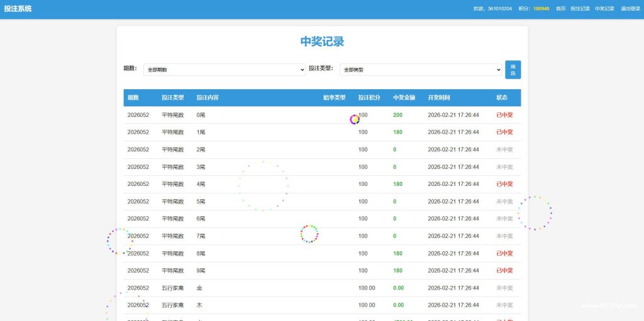Select the 金 bet content cell

[199, 288]
